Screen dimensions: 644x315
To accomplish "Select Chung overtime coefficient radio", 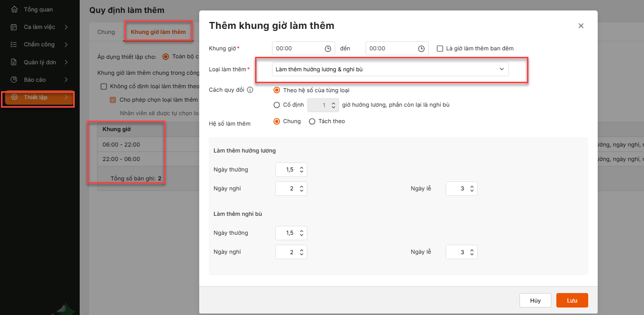I will pos(277,121).
